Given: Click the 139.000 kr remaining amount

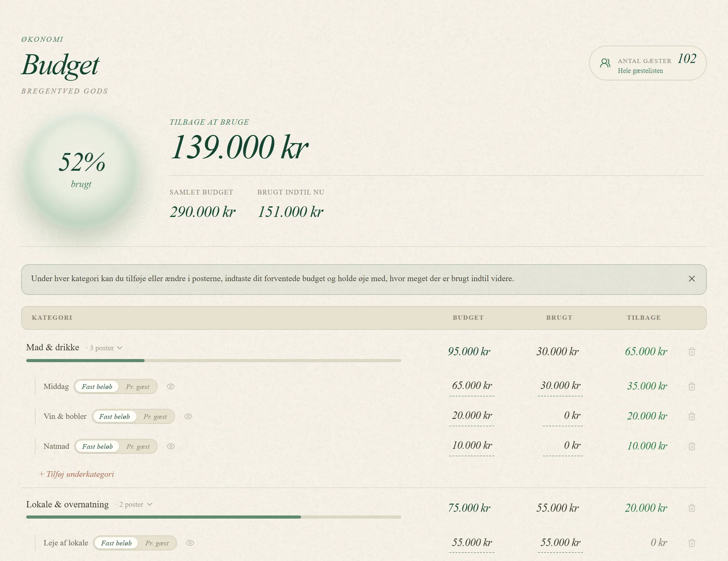Looking at the screenshot, I should 239,147.
